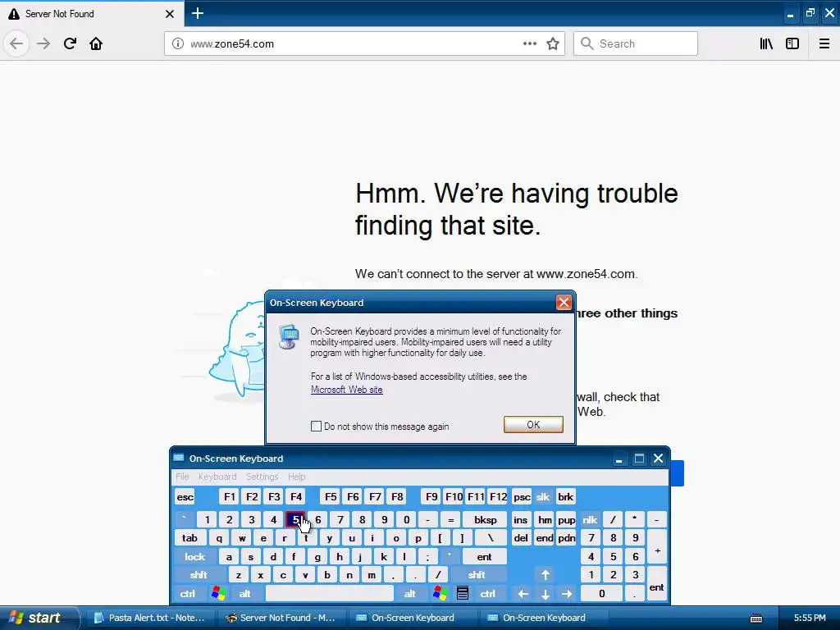This screenshot has height=630, width=840.
Task: Toggle the left alt key
Action: (244, 594)
